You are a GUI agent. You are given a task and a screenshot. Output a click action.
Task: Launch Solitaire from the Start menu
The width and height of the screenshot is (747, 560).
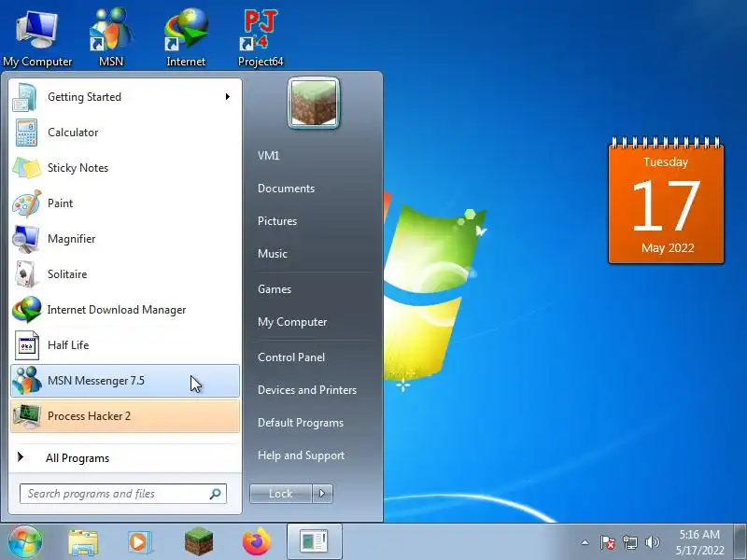click(125, 274)
